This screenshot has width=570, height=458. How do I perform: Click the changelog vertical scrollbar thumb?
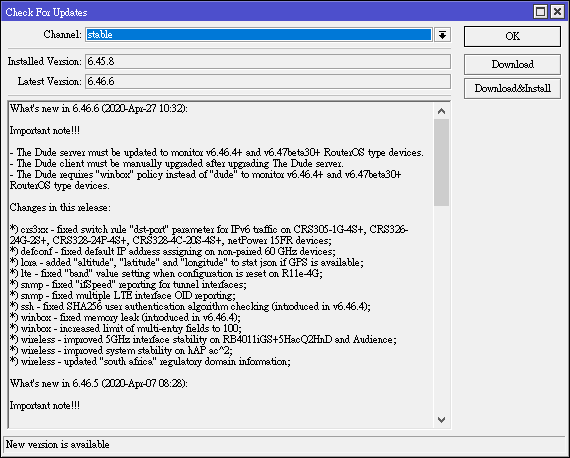coord(441,162)
